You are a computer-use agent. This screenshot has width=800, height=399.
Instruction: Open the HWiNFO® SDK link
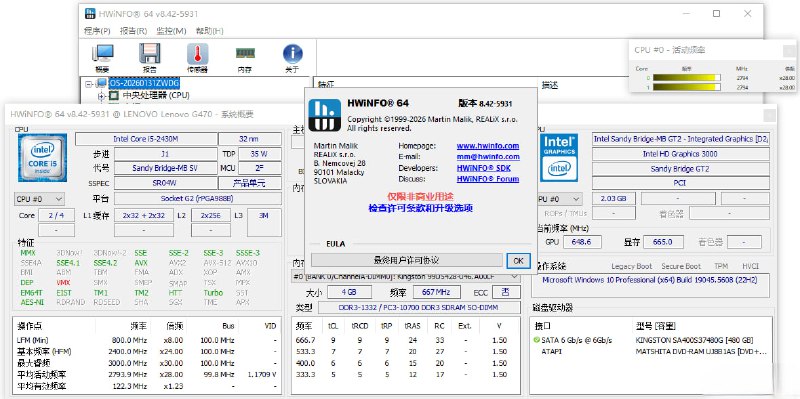484,168
